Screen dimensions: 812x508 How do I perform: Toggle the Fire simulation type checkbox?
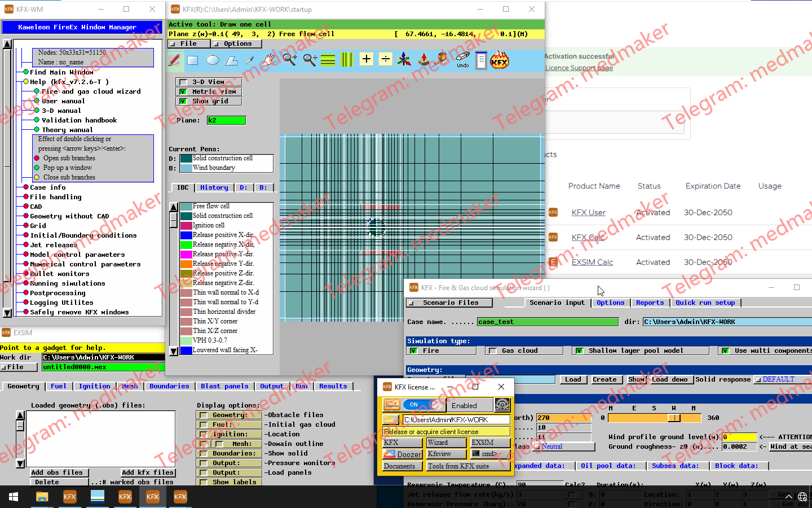coord(414,351)
